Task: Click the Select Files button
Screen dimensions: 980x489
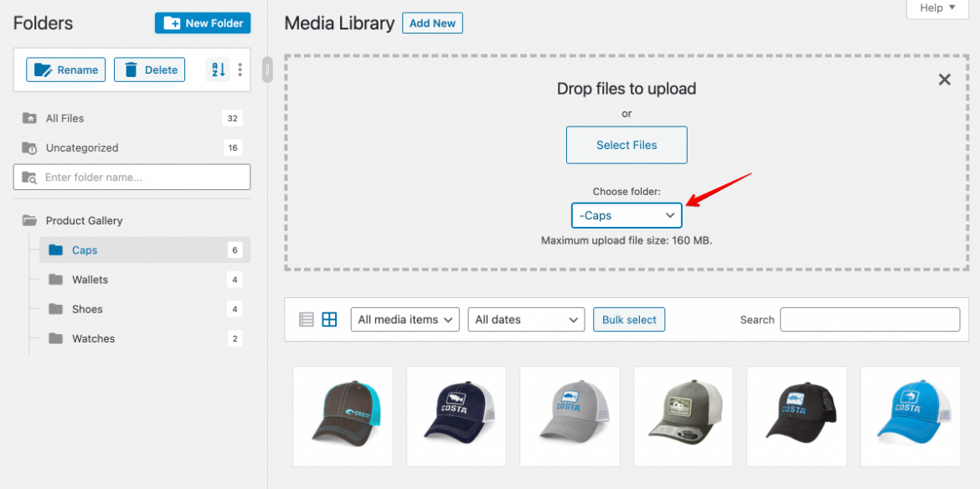Action: coord(627,145)
